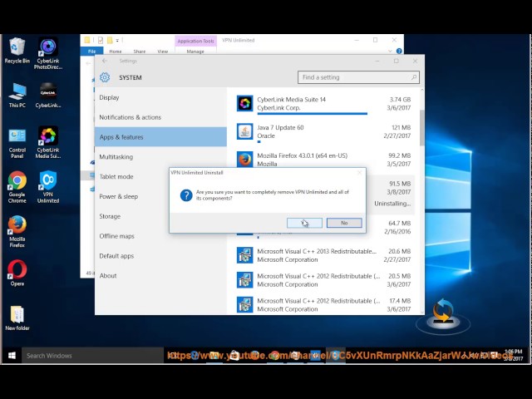Click the Find a setting search box

point(357,77)
